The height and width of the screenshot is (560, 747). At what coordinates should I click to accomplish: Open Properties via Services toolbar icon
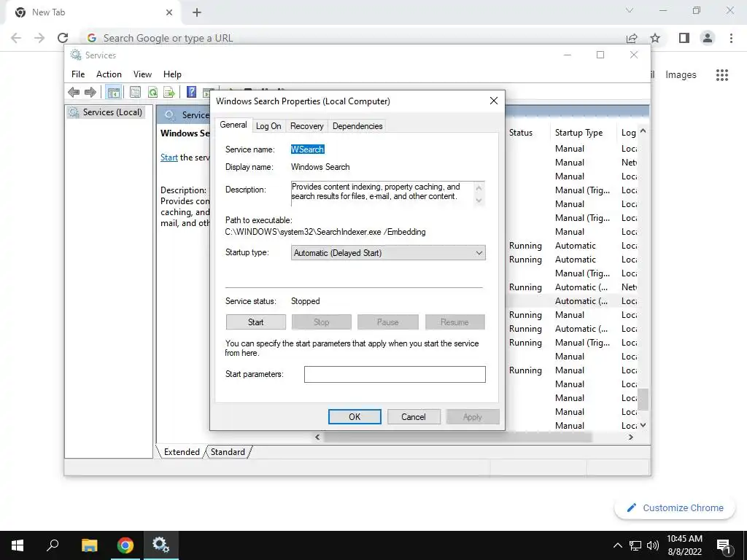(x=135, y=92)
